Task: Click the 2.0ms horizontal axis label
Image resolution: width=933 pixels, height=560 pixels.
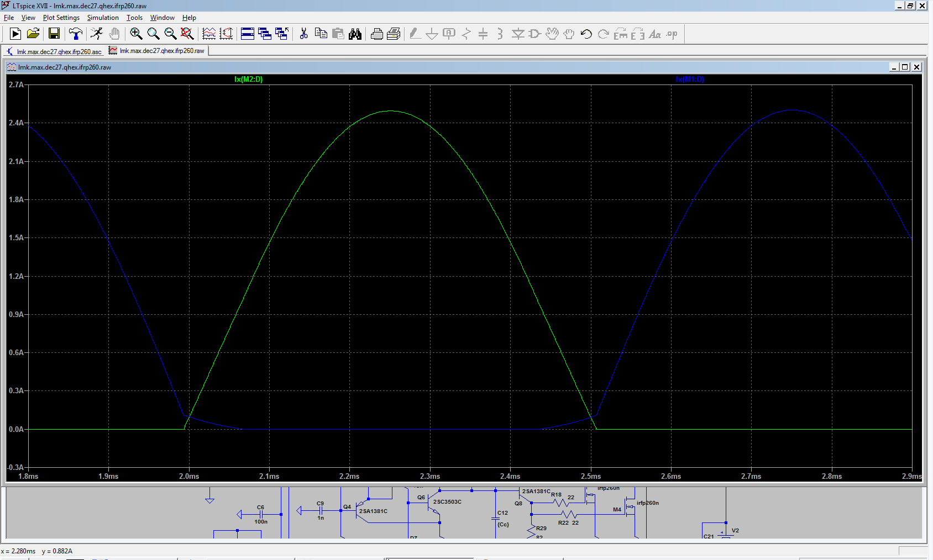Action: pyautogui.click(x=189, y=476)
